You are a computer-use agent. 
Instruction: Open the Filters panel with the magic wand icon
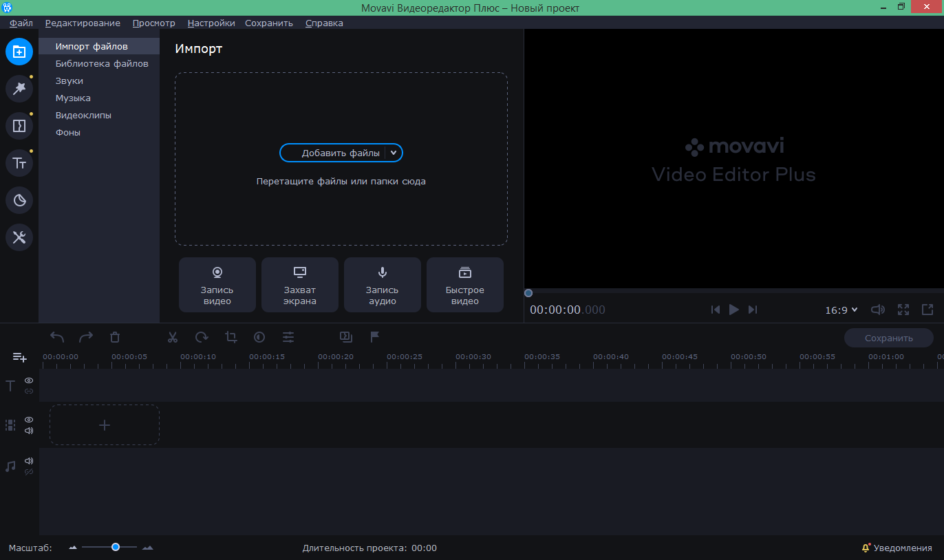[19, 89]
